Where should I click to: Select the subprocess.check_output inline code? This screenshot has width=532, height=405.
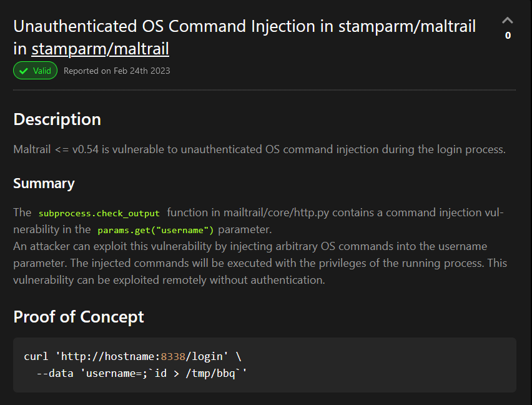(99, 213)
